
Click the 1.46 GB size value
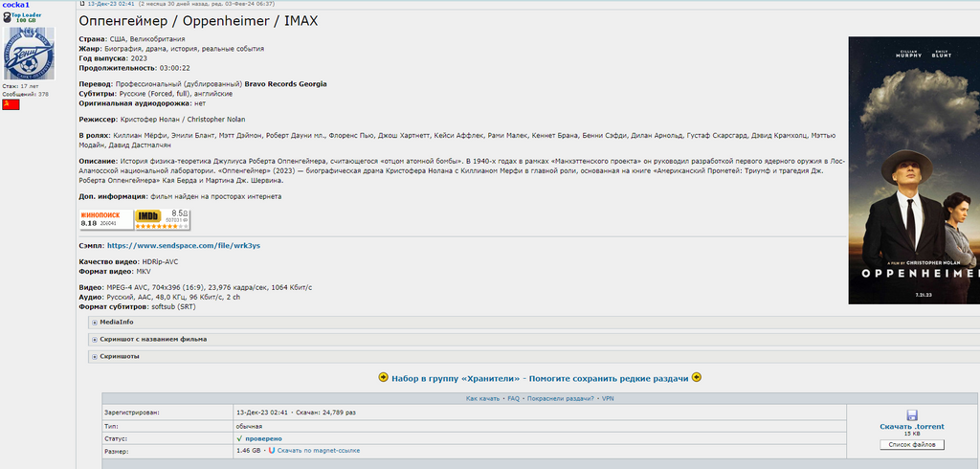pos(249,450)
